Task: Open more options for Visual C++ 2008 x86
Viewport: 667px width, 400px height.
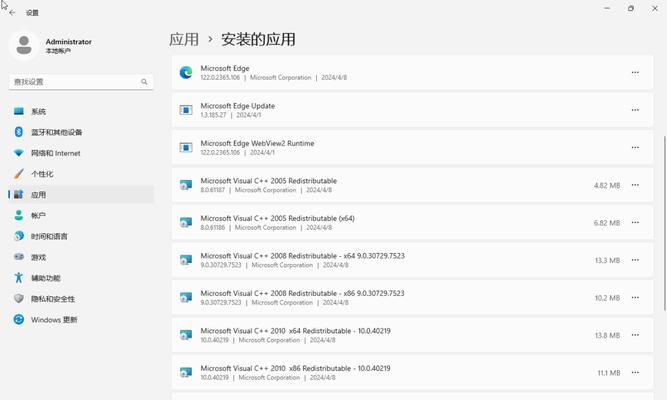Action: click(x=635, y=297)
